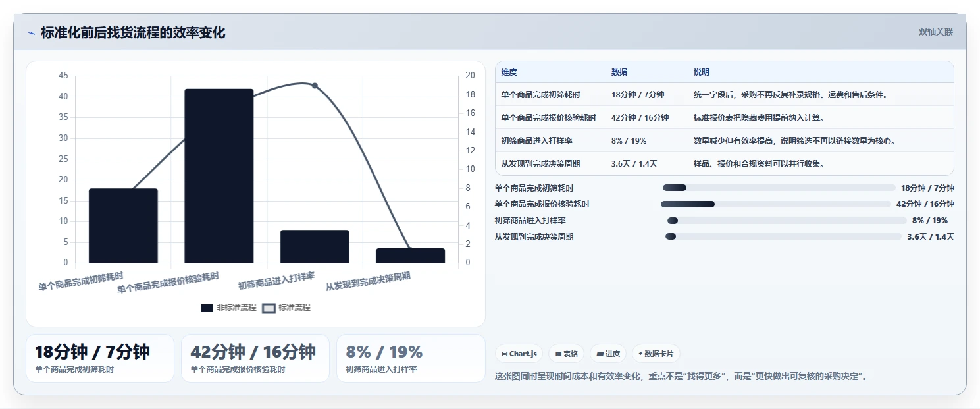Click table row label 单个商品完成报价核验耗时

tap(548, 118)
